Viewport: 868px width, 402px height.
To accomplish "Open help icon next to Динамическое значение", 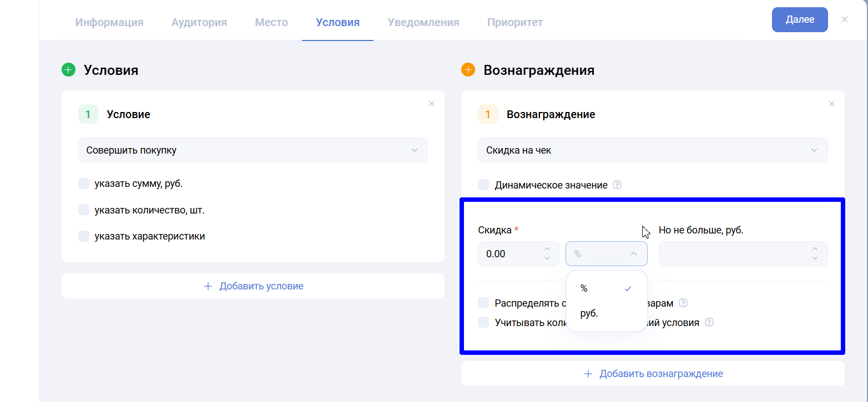I will (617, 185).
